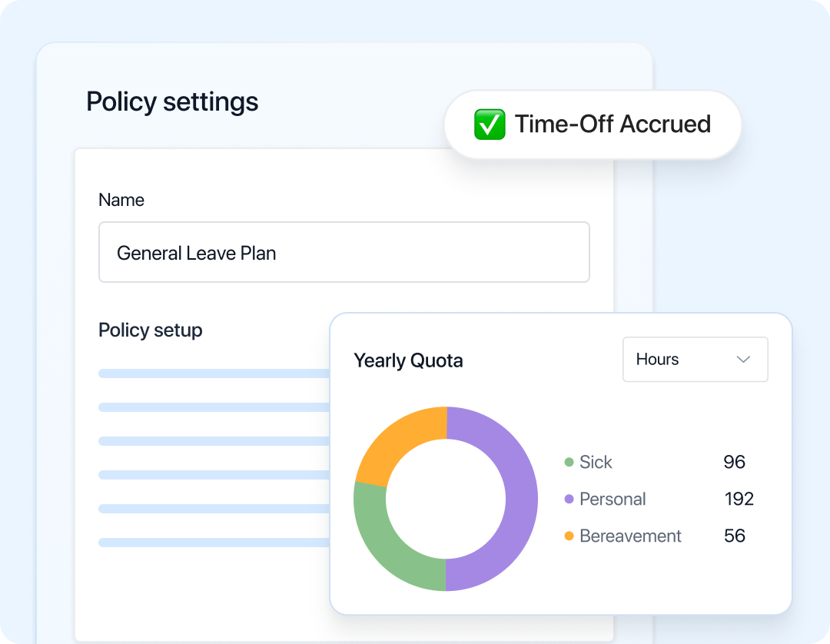
Task: Click the green checkmark icon beside Time-Off Accrued
Action: [x=490, y=124]
